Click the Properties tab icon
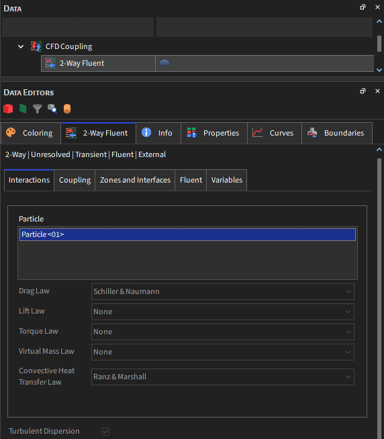 coord(192,133)
